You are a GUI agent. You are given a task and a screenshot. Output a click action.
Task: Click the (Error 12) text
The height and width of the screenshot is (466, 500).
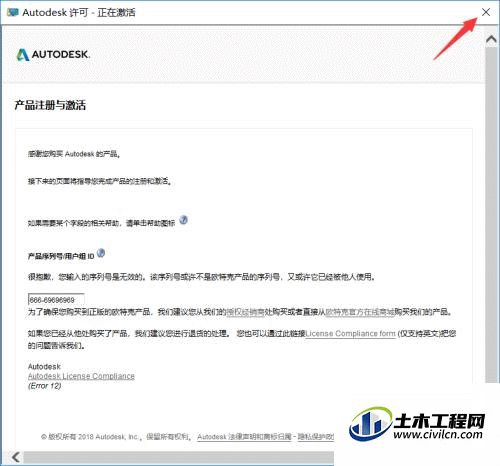(45, 386)
